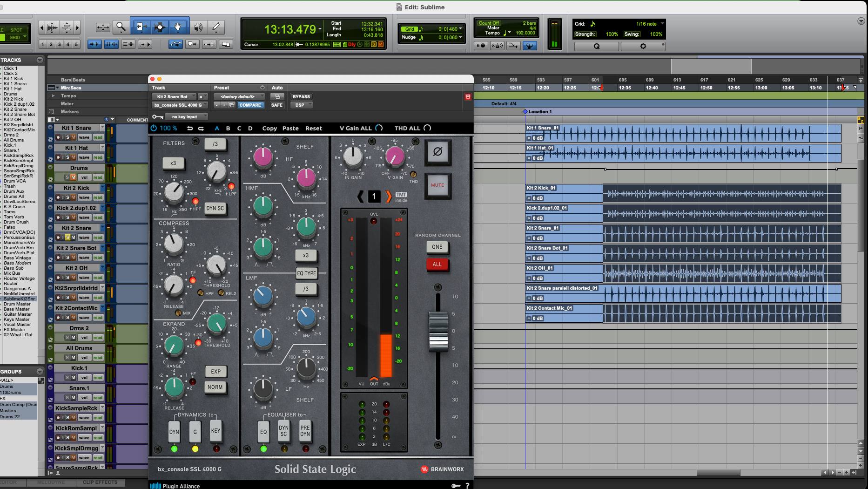Screen dimensions: 868x489
Task: Toggle plugin BYPASS
Action: (x=301, y=96)
